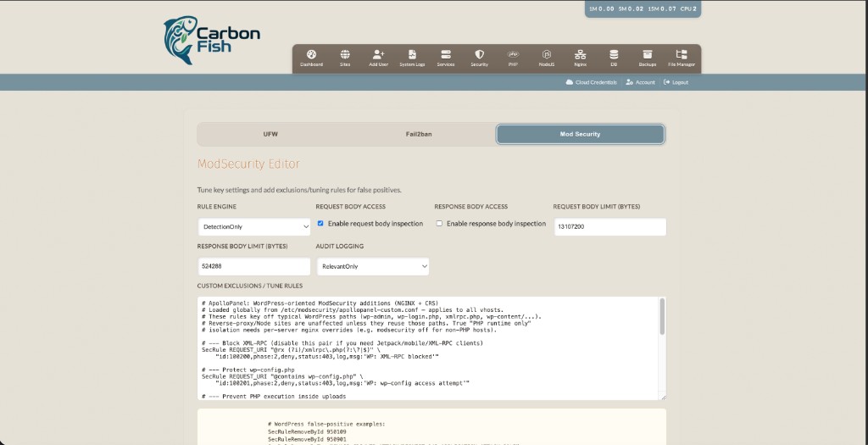Switch to the UFW tab
The image size is (868, 445).
(270, 134)
